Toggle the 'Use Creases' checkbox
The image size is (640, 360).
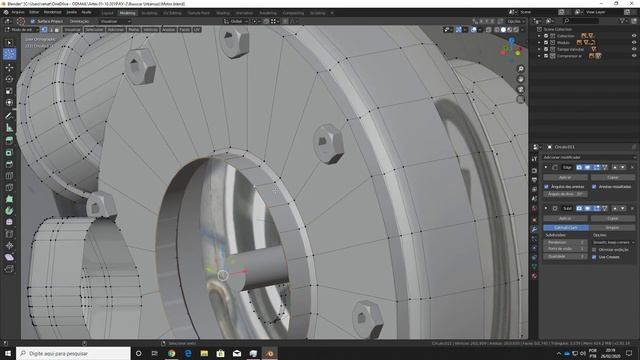594,257
